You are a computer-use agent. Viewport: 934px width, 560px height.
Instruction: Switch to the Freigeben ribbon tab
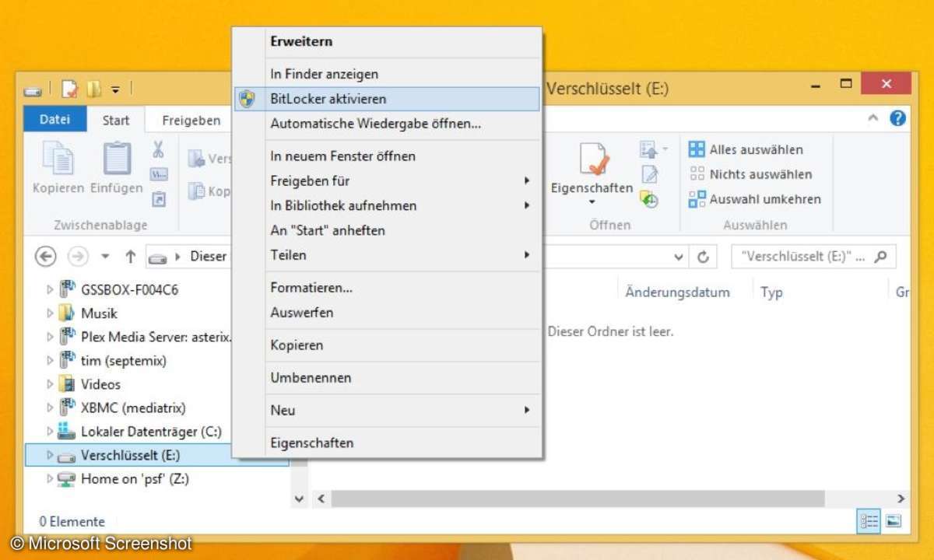tap(191, 121)
